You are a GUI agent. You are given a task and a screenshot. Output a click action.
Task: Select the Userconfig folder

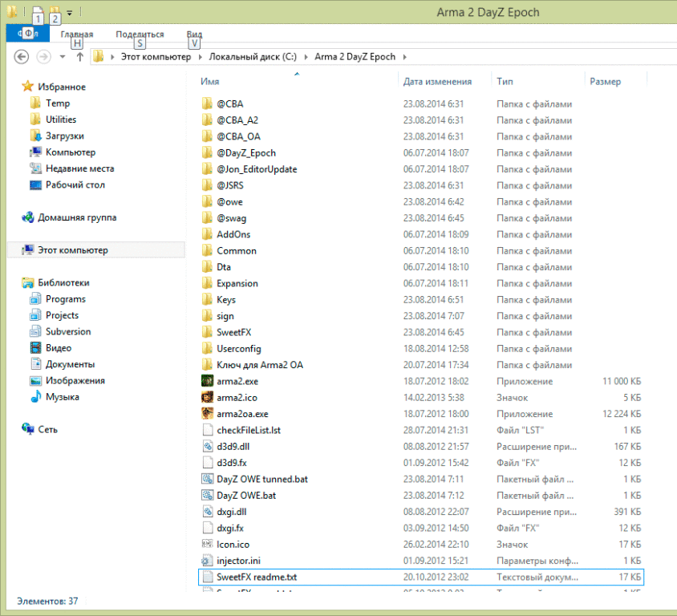[x=239, y=349]
